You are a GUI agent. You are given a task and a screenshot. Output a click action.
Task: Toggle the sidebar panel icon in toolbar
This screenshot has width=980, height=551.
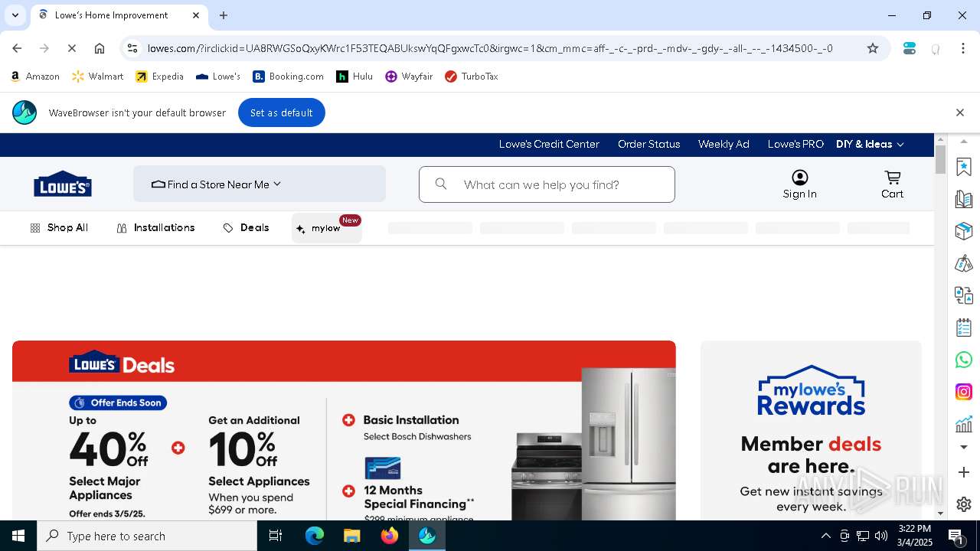pyautogui.click(x=910, y=48)
